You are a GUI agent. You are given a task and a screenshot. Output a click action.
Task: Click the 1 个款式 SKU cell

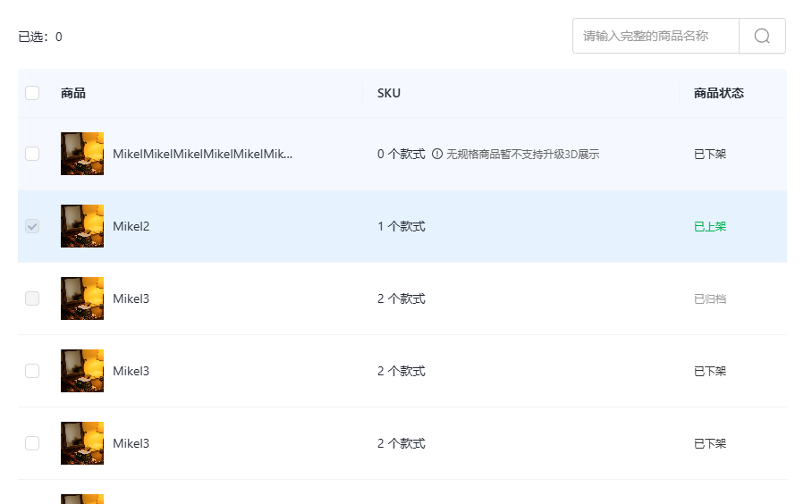coord(402,226)
